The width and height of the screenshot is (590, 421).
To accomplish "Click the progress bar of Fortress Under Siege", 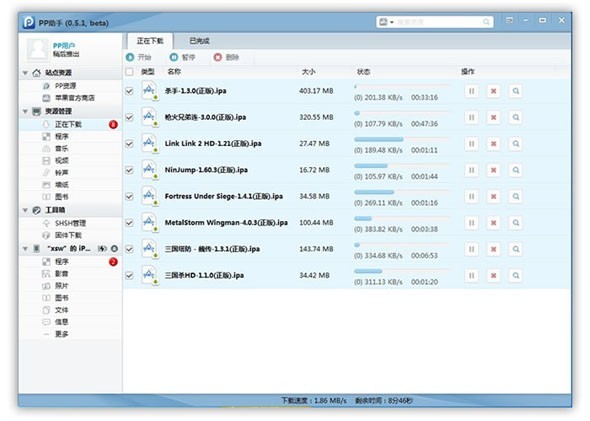I will [x=401, y=192].
